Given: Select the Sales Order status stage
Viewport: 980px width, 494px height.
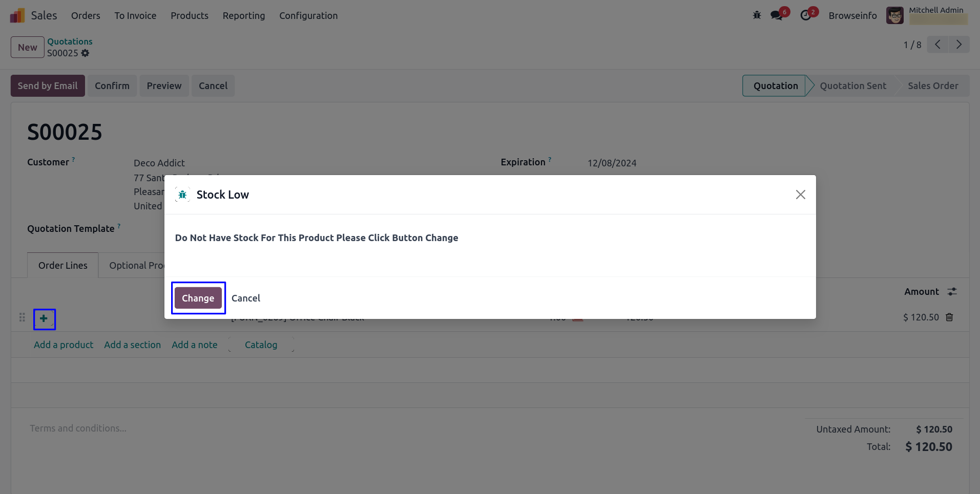Looking at the screenshot, I should (933, 85).
